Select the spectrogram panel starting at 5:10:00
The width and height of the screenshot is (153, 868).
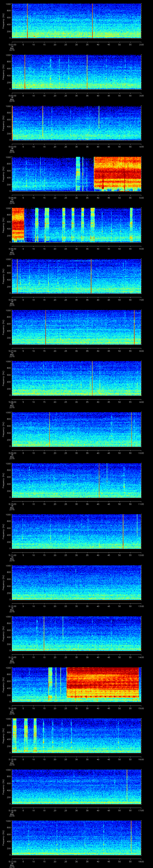click(x=76, y=480)
